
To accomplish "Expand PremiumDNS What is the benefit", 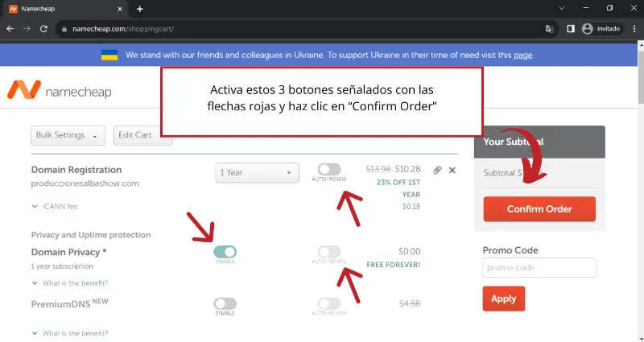I will point(70,333).
